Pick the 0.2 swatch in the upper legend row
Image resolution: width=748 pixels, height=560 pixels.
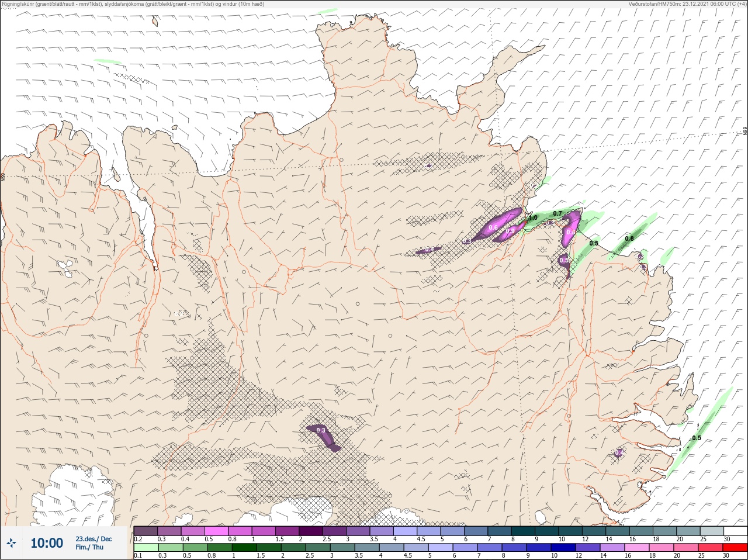coord(146,531)
